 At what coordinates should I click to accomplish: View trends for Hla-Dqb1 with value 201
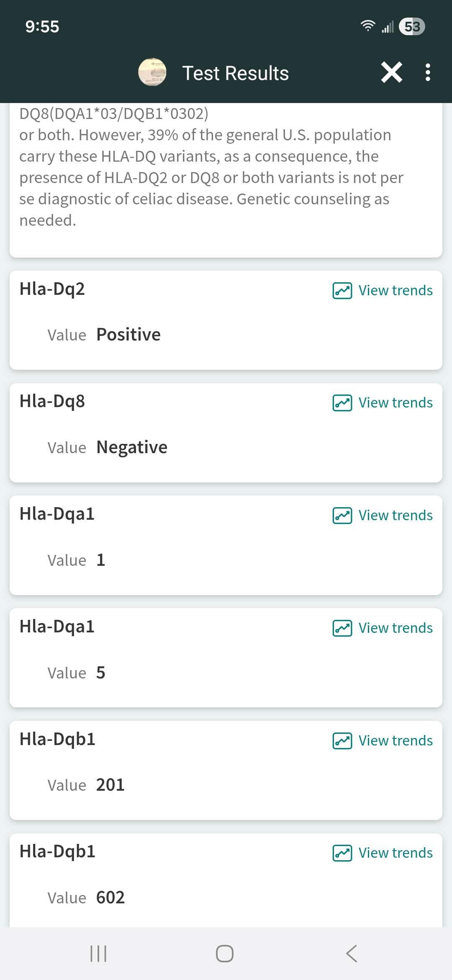pyautogui.click(x=395, y=741)
